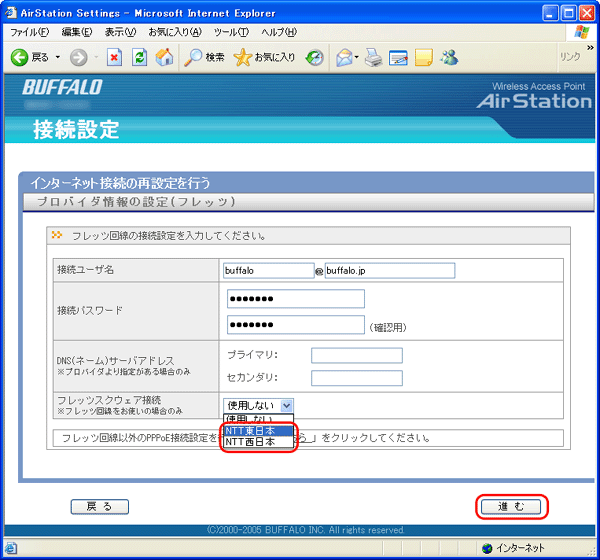This screenshot has width=600, height=560.
Task: Click the 進む next button
Action: point(511,506)
